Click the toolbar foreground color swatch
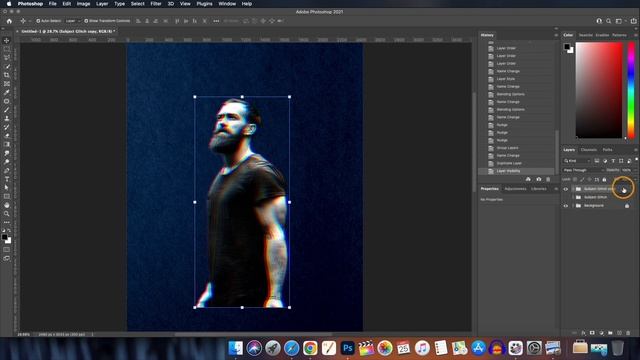Viewport: 640px width, 360px height. point(4,237)
